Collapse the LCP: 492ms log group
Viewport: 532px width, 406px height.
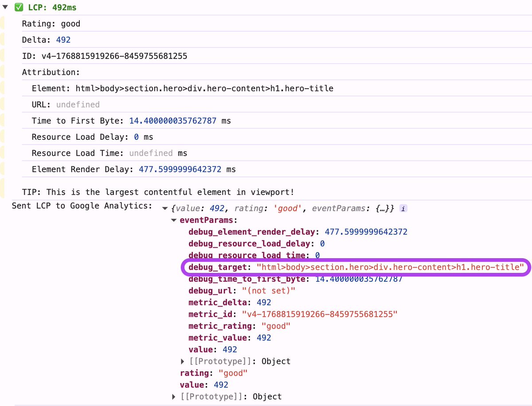5,8
